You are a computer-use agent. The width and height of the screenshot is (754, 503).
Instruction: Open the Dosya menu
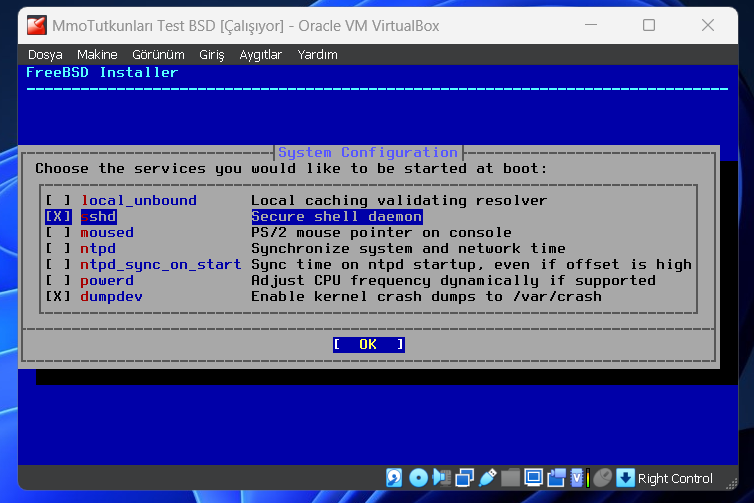(45, 55)
